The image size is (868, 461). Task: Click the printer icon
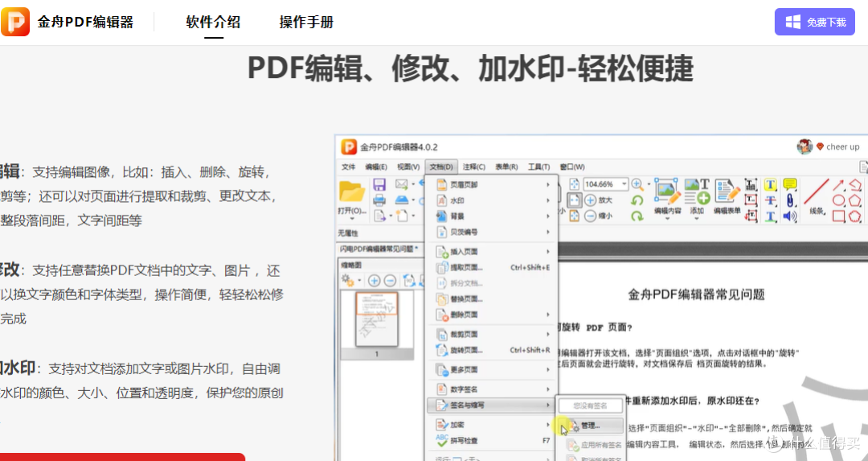click(379, 200)
